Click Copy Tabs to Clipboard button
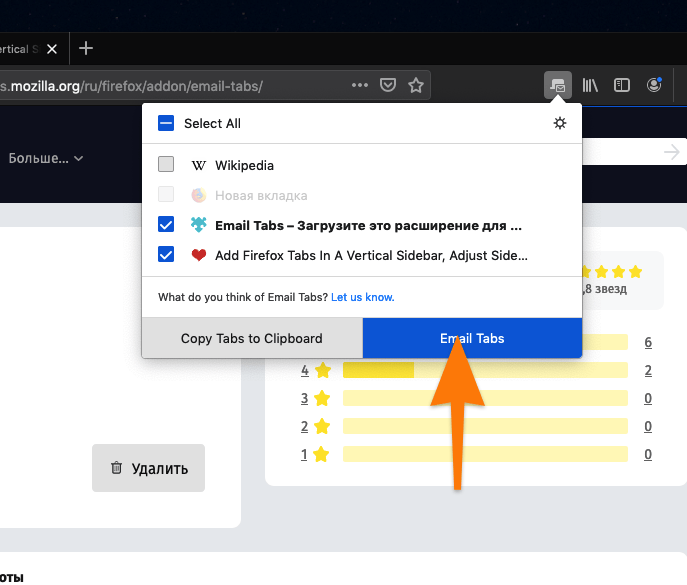687x585 pixels. pos(252,338)
